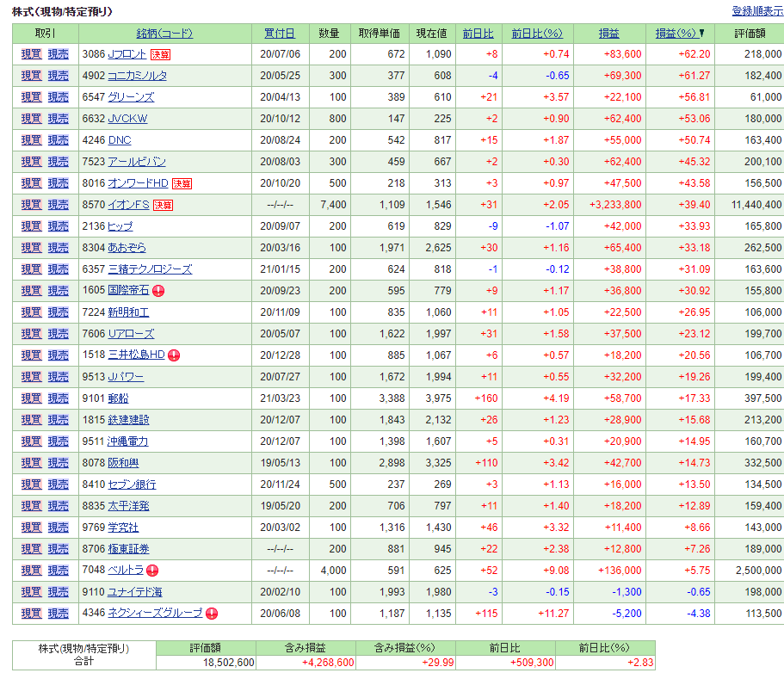
Task: Sort table by 買付日 header
Action: coord(280,34)
